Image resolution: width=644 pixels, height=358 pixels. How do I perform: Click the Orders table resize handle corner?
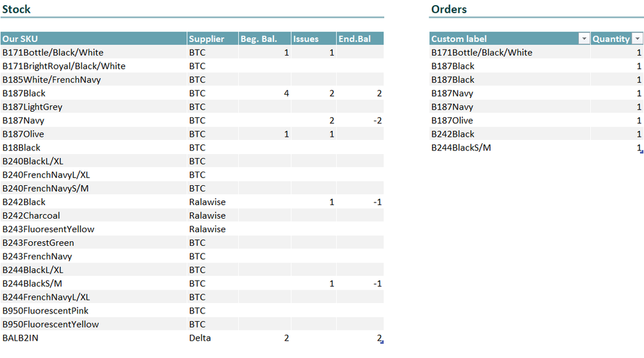641,152
